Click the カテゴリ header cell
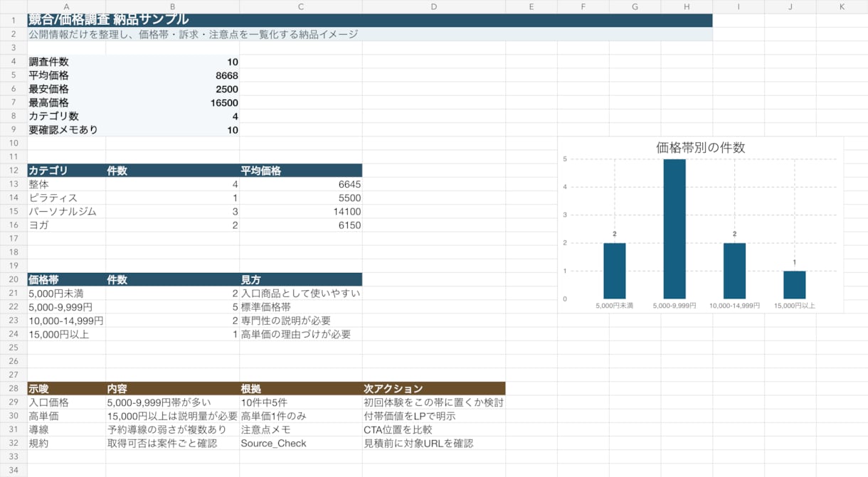 (66, 170)
